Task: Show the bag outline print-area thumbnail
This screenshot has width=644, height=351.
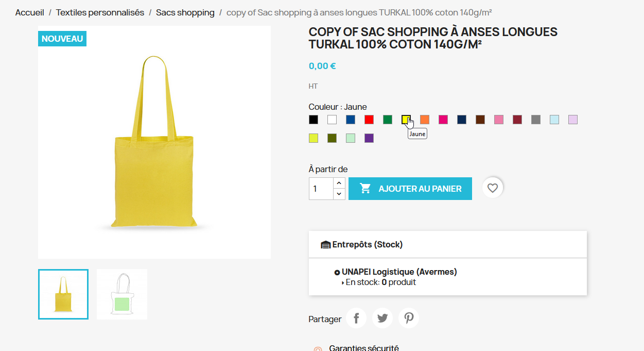Action: 122,294
